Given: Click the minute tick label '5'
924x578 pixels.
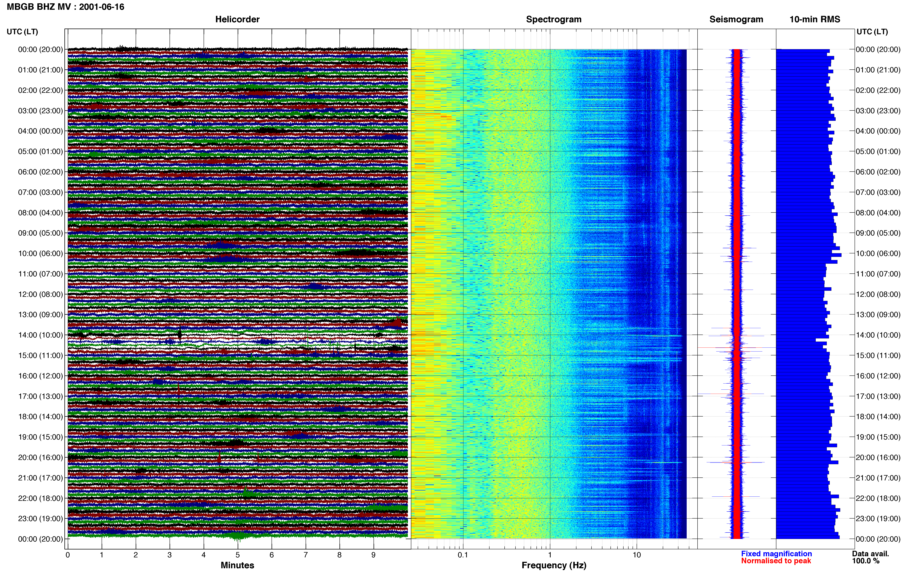Looking at the screenshot, I should pos(238,555).
